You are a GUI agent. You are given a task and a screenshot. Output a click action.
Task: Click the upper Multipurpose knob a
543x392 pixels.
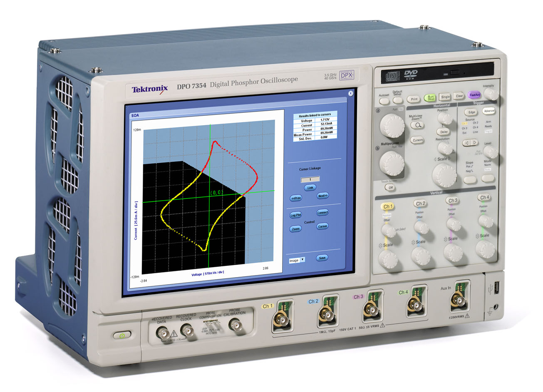392,126
